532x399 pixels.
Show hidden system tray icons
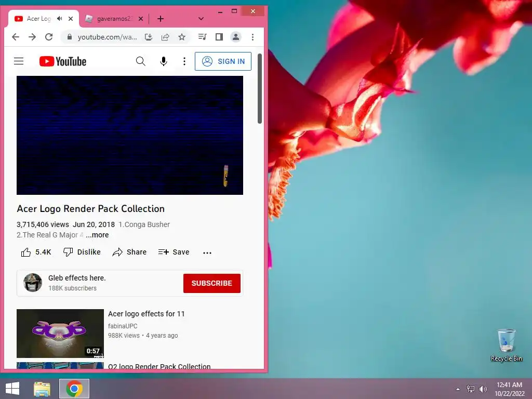click(x=458, y=389)
